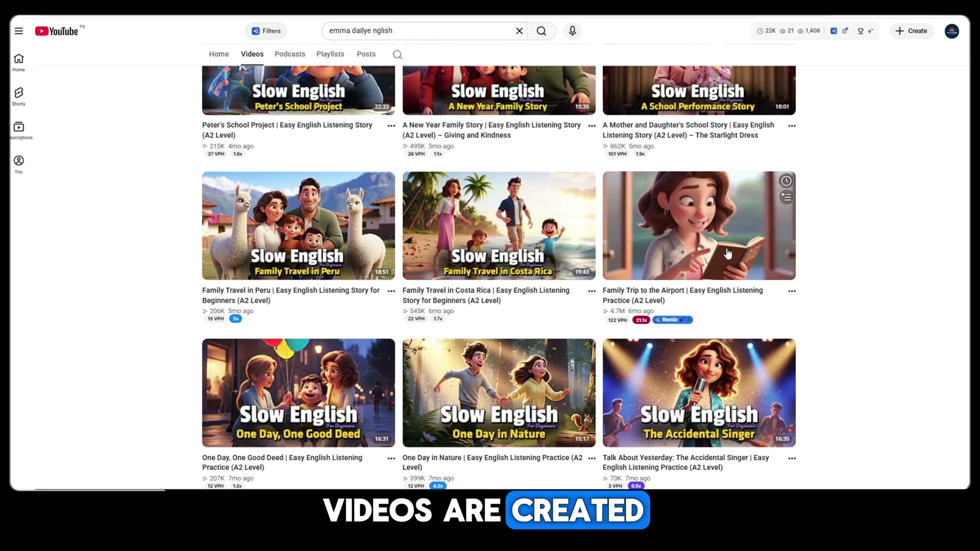Open more options for Family Travel in Costa Rica
980x551 pixels.
(x=592, y=291)
